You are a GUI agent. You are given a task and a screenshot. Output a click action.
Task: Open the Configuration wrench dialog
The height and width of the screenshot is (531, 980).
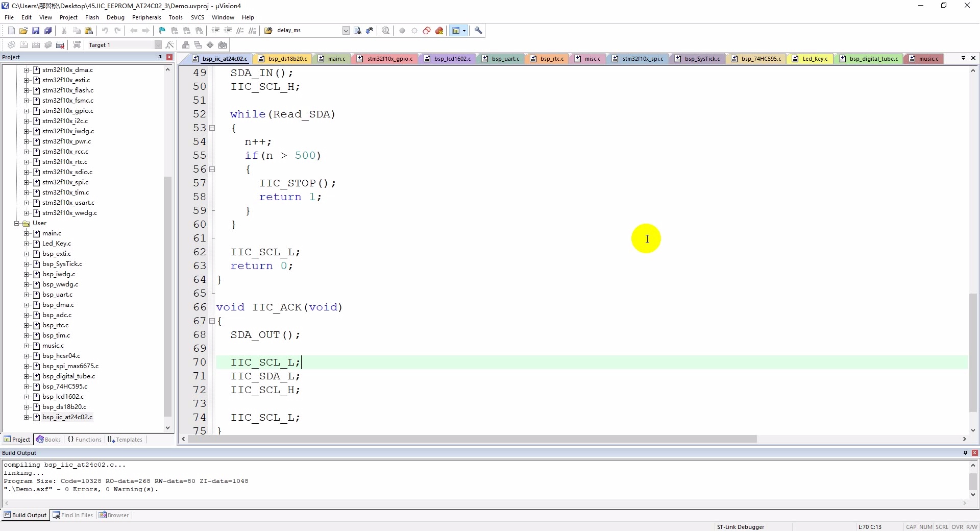(479, 31)
